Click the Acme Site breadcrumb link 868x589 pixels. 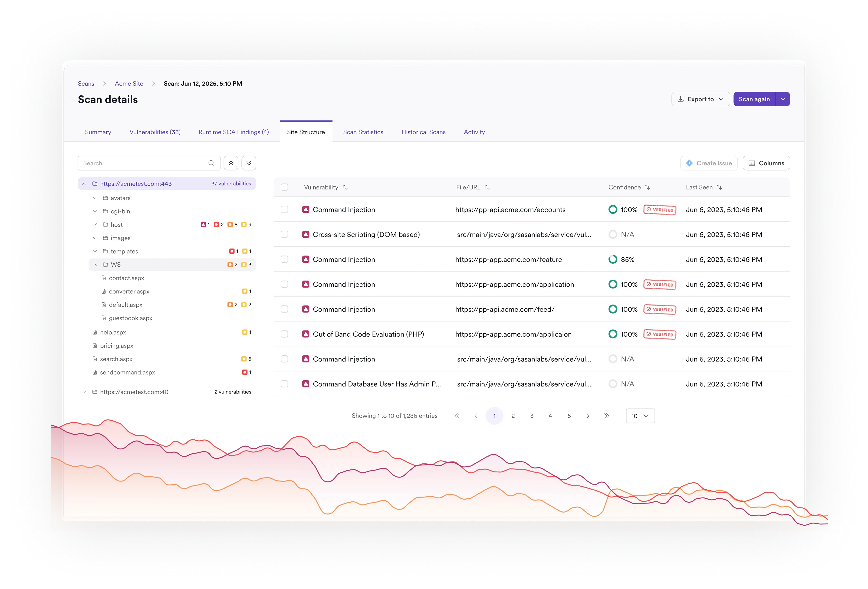tap(129, 84)
